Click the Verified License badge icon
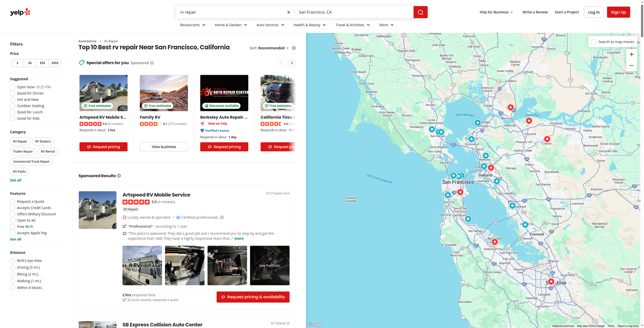The width and height of the screenshot is (644, 328). (202, 130)
